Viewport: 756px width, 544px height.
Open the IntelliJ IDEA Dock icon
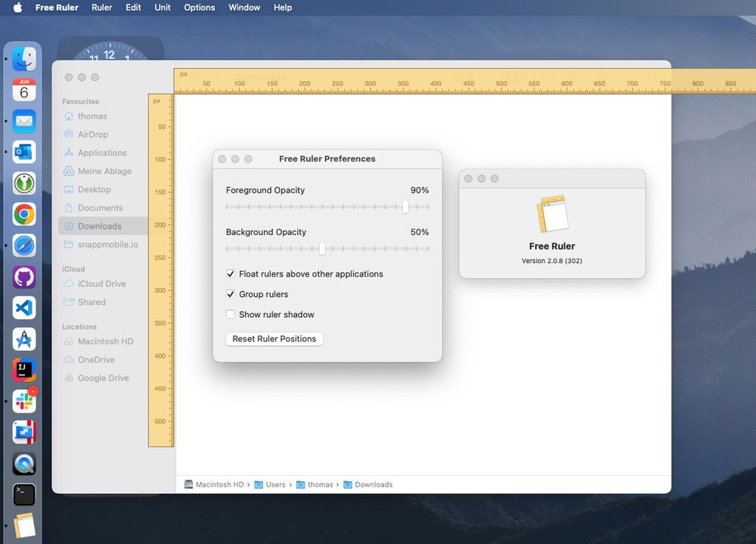coord(24,370)
